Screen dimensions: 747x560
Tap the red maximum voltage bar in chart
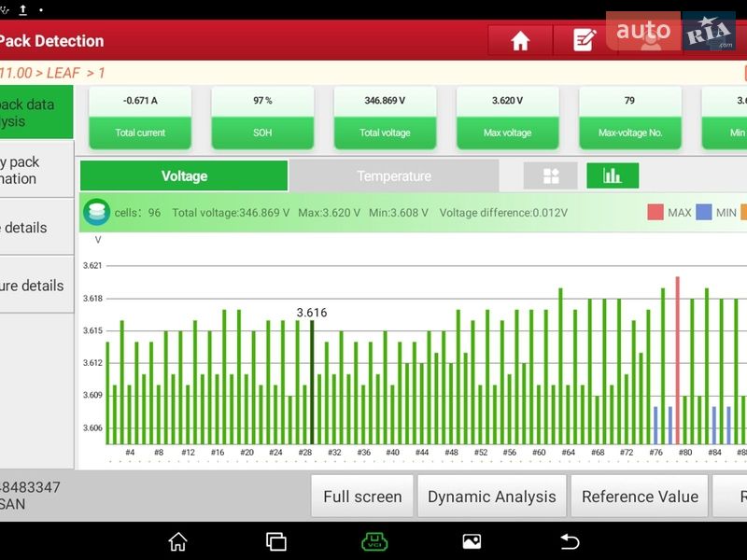click(677, 360)
